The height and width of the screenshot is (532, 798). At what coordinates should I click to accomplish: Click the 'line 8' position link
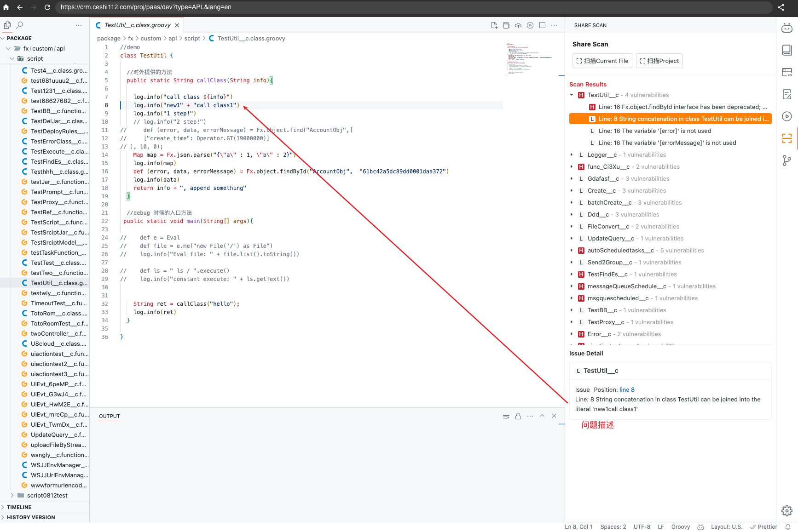627,389
